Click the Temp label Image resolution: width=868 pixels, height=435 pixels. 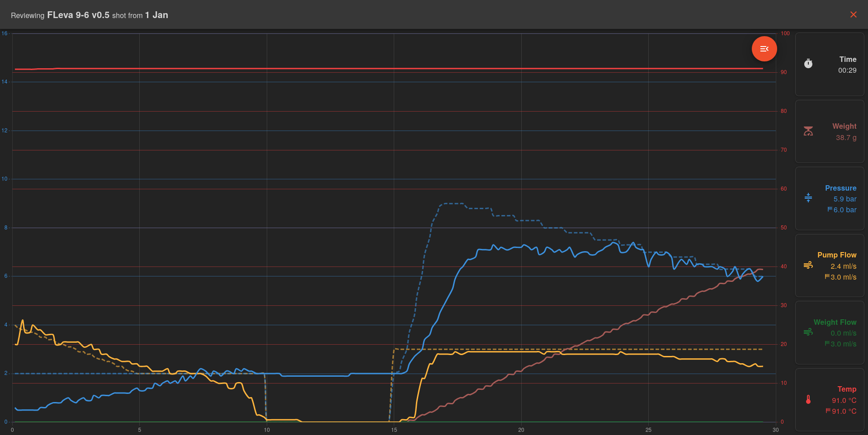click(846, 389)
